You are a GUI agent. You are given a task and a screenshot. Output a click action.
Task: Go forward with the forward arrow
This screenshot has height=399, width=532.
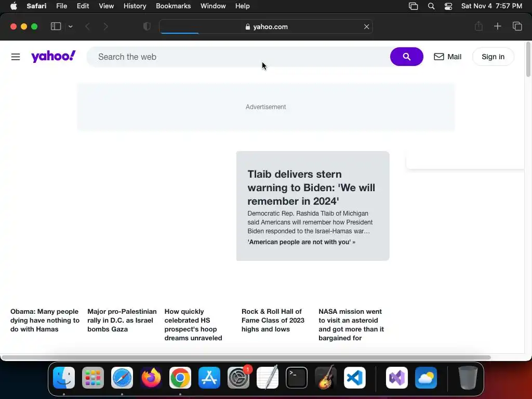[x=106, y=26]
